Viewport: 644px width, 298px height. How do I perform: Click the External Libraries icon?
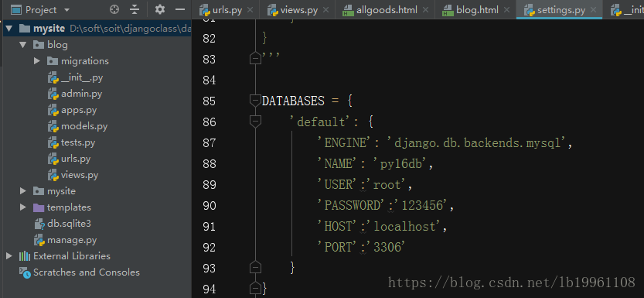pos(25,256)
